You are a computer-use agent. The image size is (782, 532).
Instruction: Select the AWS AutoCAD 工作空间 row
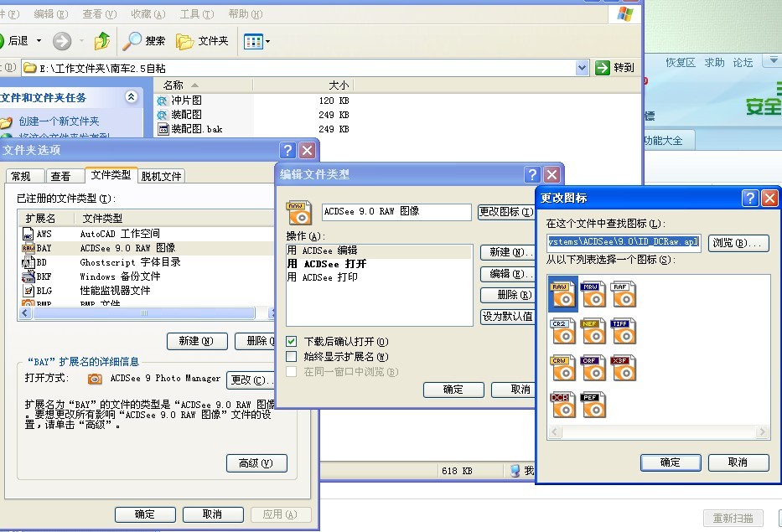[148, 234]
